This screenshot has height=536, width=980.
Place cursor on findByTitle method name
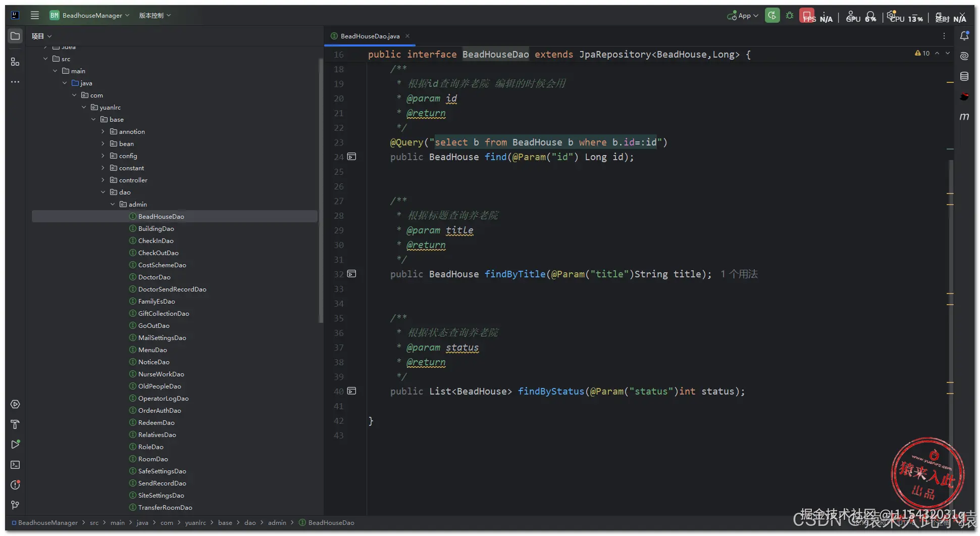[x=515, y=274]
